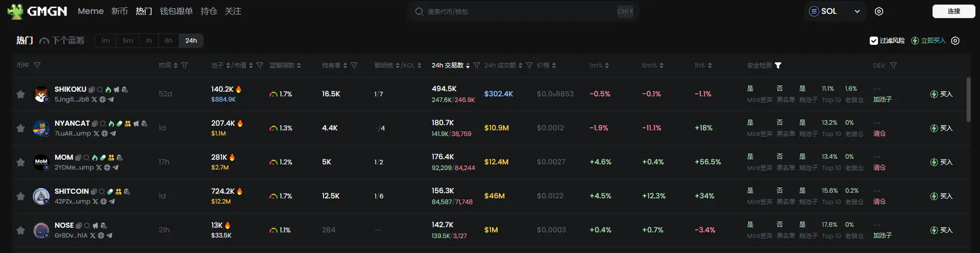Toggle the star for MOM token
Screen dimensions: 980x253
point(21,162)
